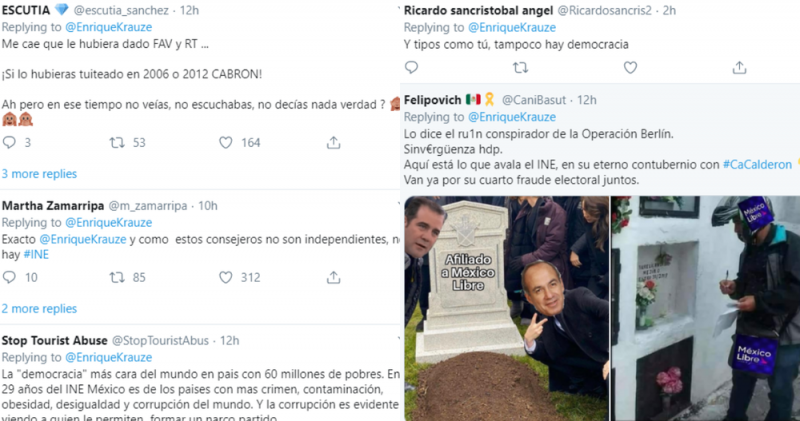
Task: Open the México Libre cemetery photo
Action: click(706, 308)
